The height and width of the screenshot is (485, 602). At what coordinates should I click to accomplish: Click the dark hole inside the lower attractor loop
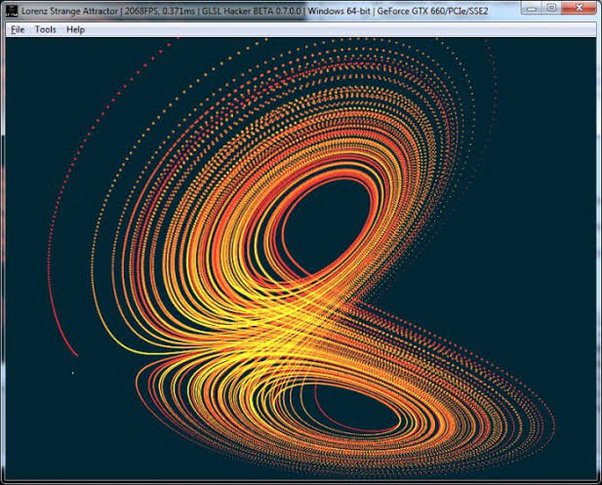point(355,409)
